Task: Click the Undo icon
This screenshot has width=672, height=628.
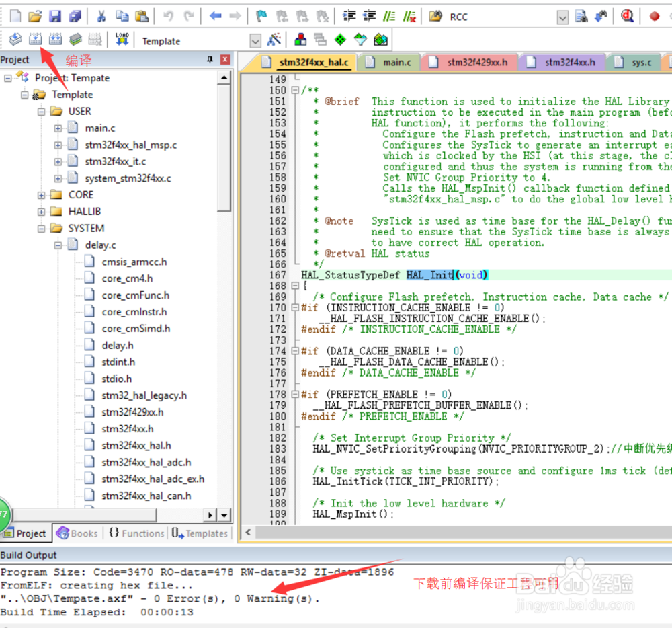Action: [x=169, y=16]
